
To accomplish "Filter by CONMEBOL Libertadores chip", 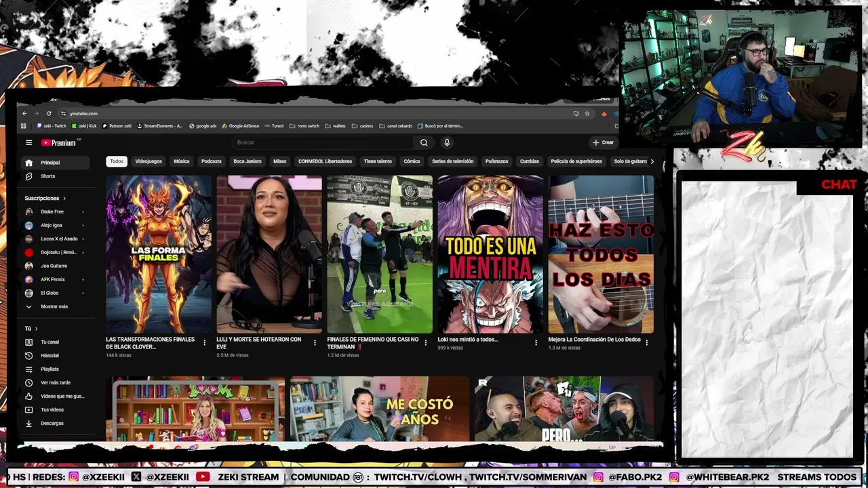I will [325, 161].
